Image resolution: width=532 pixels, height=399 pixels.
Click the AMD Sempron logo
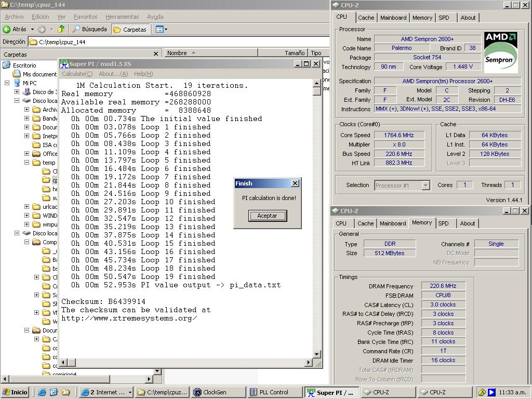[x=501, y=52]
